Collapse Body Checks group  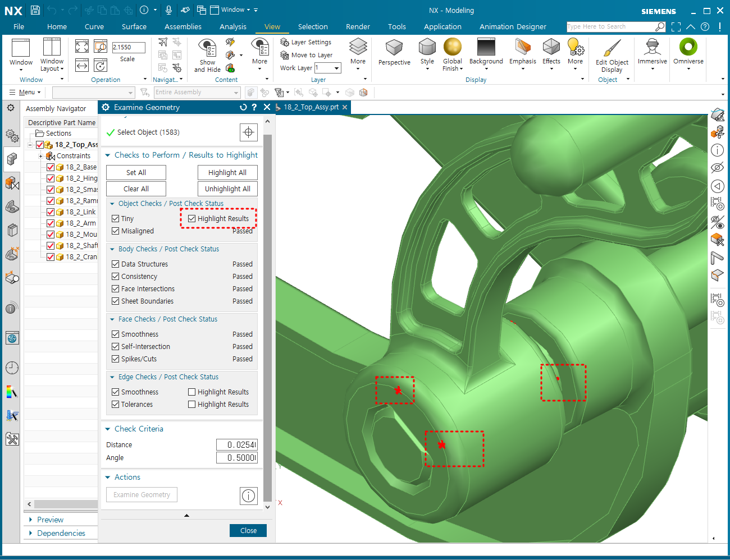(x=112, y=249)
